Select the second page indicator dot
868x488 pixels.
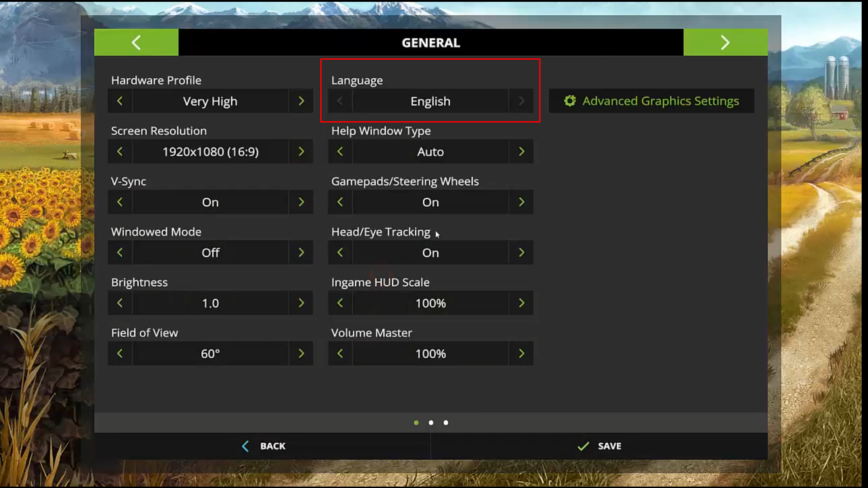click(x=431, y=422)
